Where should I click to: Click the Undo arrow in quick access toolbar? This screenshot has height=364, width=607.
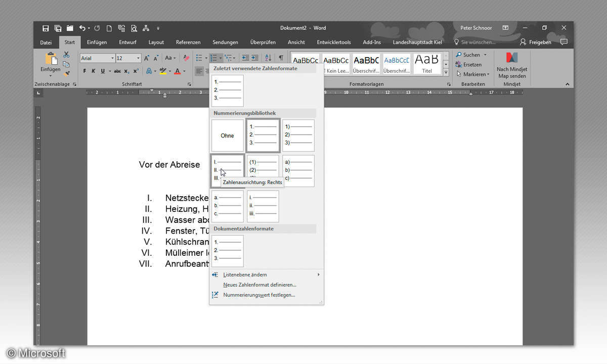point(82,28)
